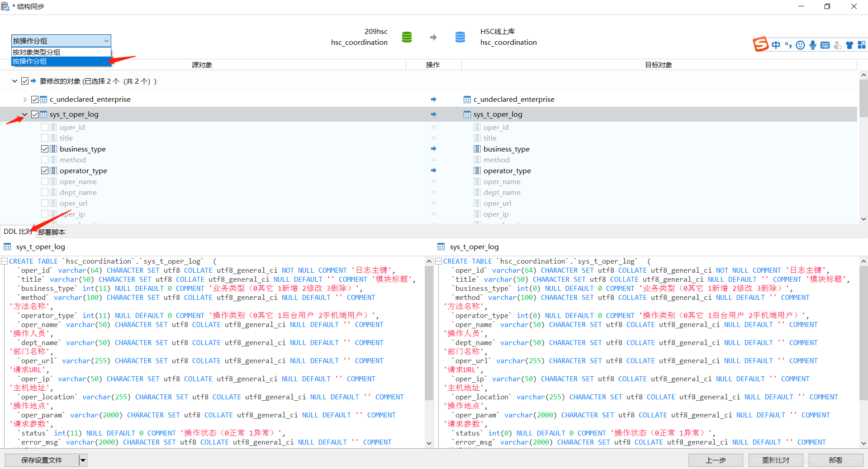Click object list scrollbar down arrow

pyautogui.click(x=863, y=219)
